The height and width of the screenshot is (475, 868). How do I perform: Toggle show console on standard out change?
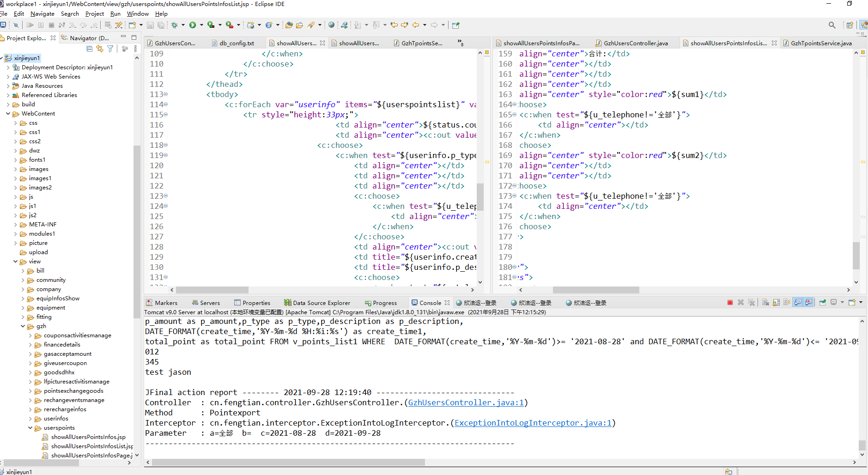click(798, 303)
